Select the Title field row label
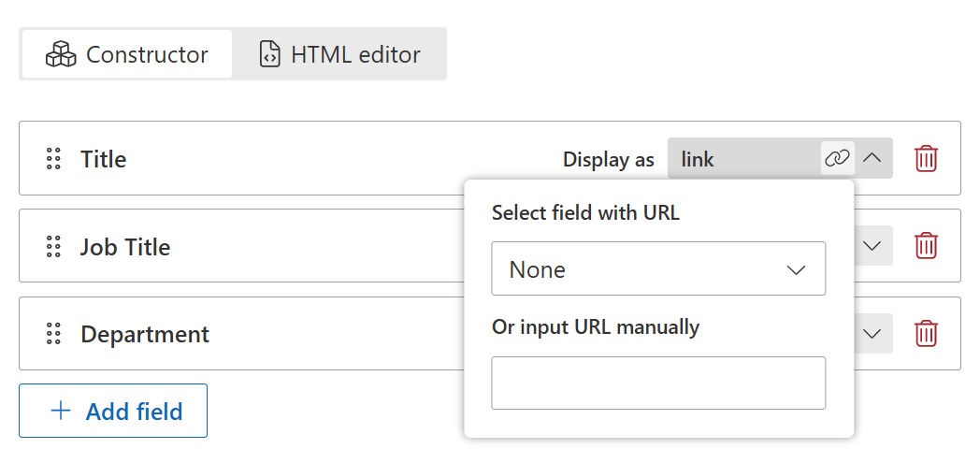980x463 pixels. (103, 159)
